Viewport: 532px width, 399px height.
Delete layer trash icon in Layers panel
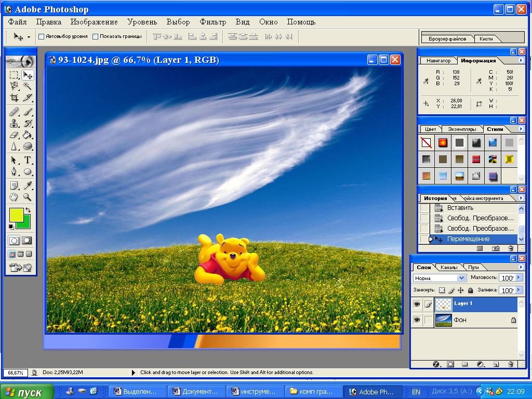[511, 364]
